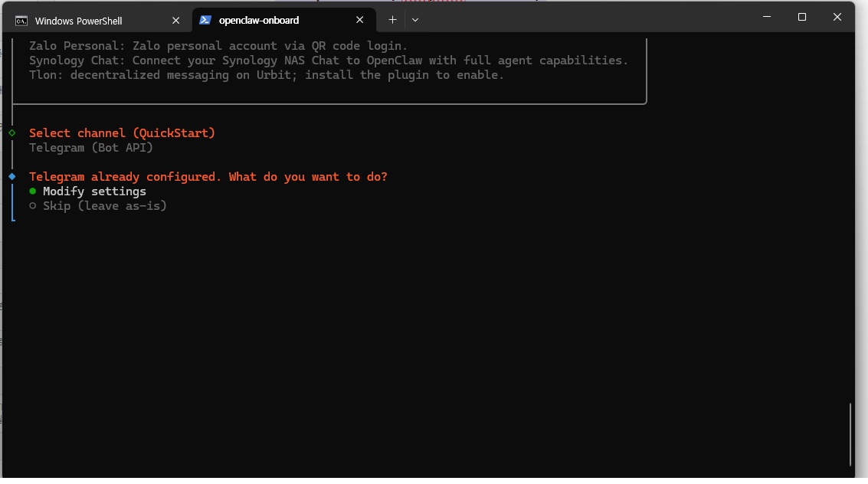This screenshot has height=484, width=868.
Task: Switch to the Windows PowerShell tab
Action: point(90,21)
